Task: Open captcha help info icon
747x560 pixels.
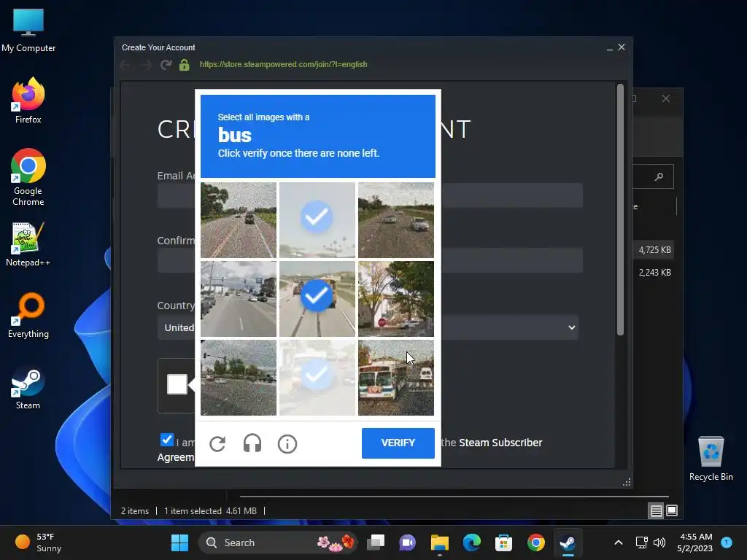Action: click(x=287, y=444)
